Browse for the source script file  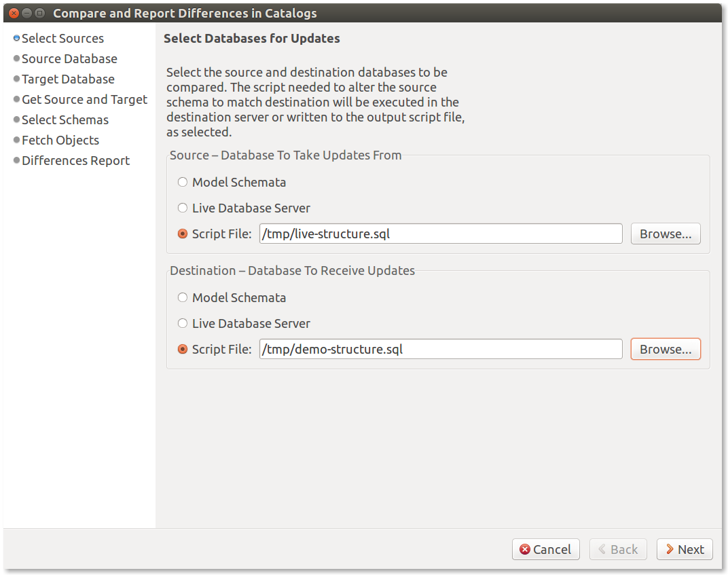[x=666, y=234]
